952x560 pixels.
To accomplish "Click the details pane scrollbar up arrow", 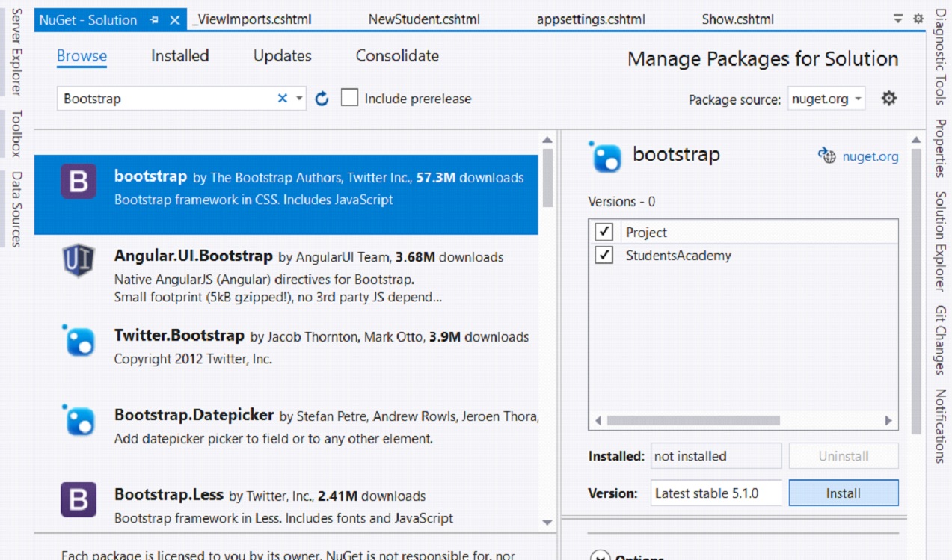I will 916,140.
